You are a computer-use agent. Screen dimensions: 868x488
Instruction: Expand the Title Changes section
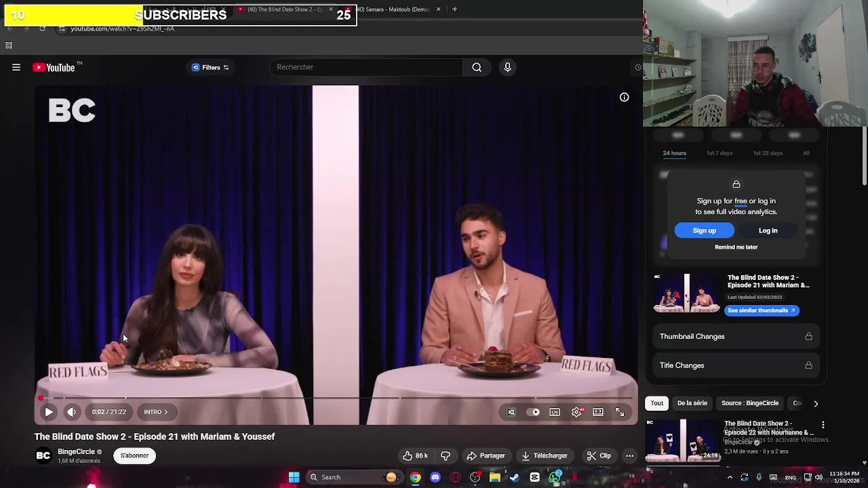(736, 365)
